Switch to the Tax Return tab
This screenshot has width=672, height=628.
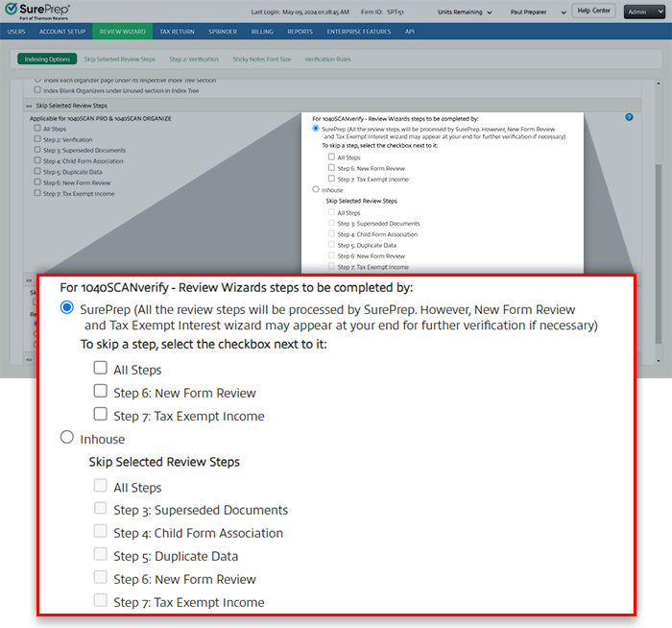(x=177, y=32)
